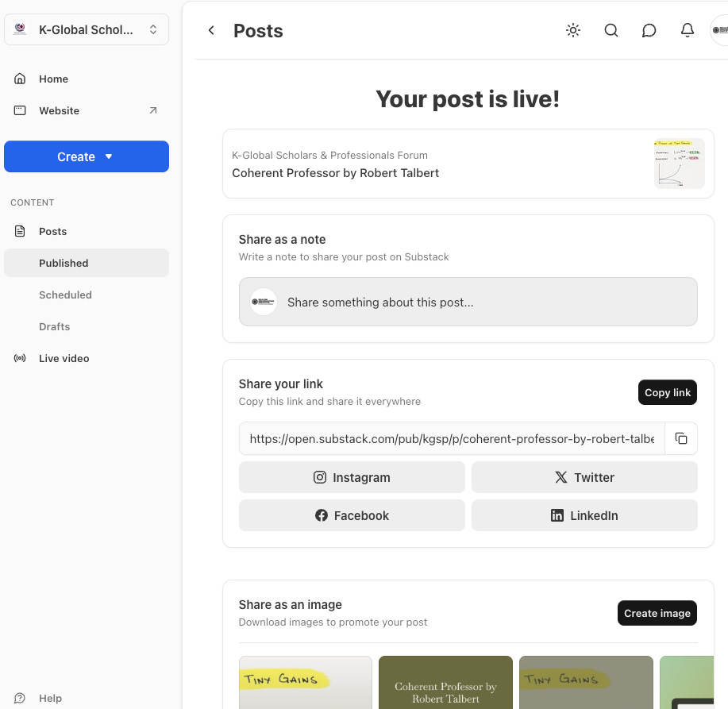This screenshot has width=728, height=709.
Task: Click 'K-Global Scholars & Professionals Forum' text
Action: pyautogui.click(x=329, y=155)
